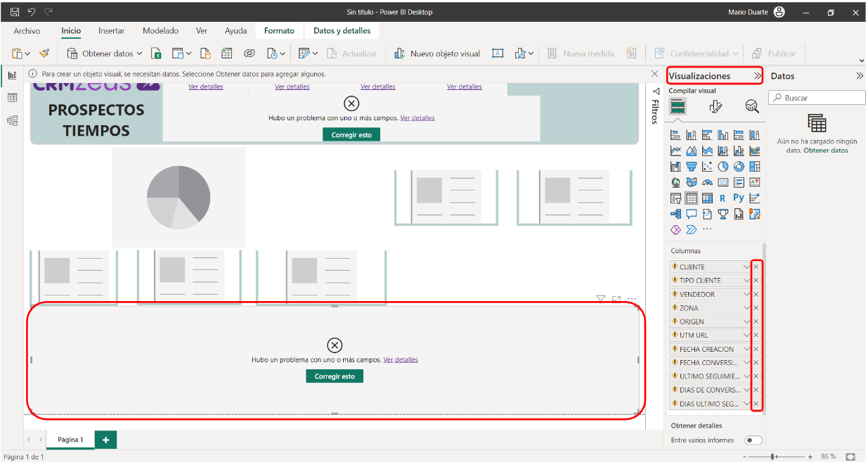
Task: Switch to Datos y detalles tab
Action: pos(342,31)
